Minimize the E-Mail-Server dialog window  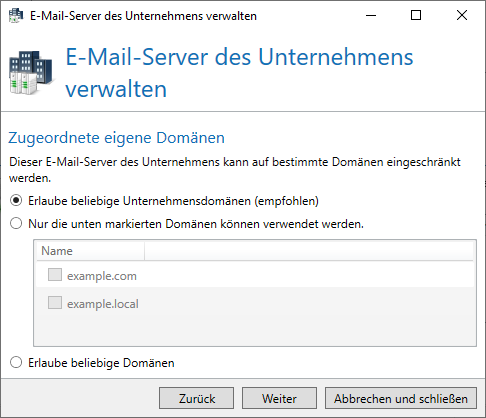point(371,15)
